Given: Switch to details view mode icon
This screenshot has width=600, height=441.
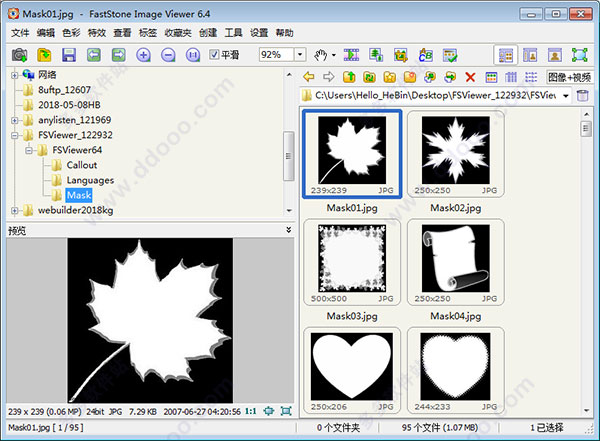Looking at the screenshot, I should click(511, 77).
